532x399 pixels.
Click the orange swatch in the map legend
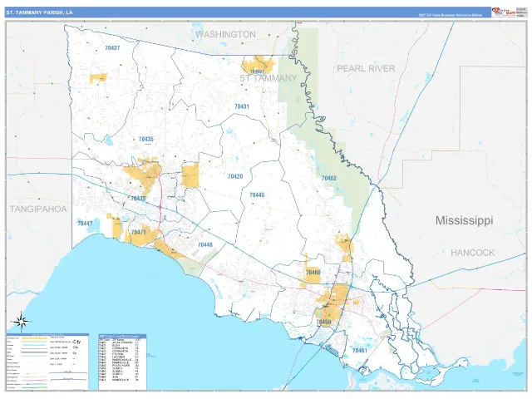(x=34, y=338)
